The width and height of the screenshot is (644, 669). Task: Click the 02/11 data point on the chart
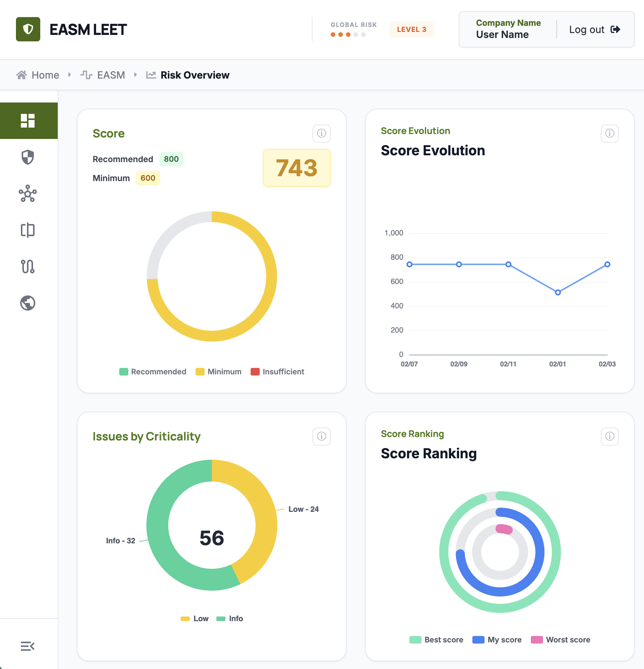(x=508, y=264)
